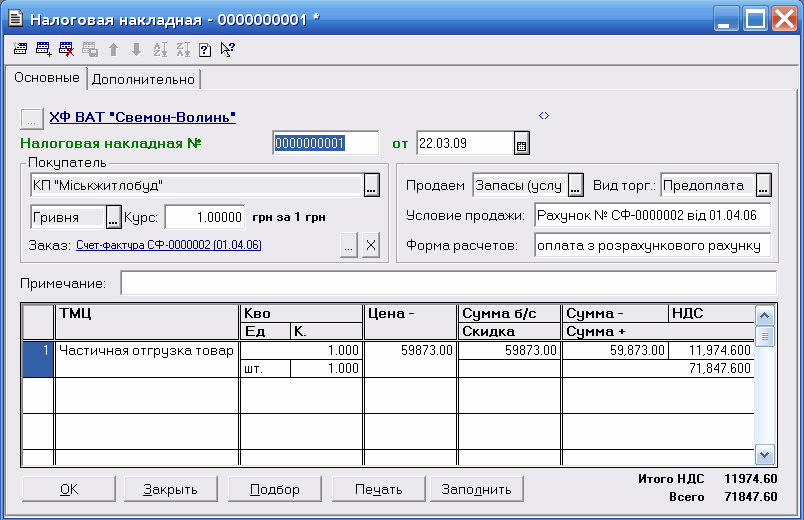The image size is (804, 520).
Task: Open currency selector next to Гривня
Action: (x=113, y=217)
